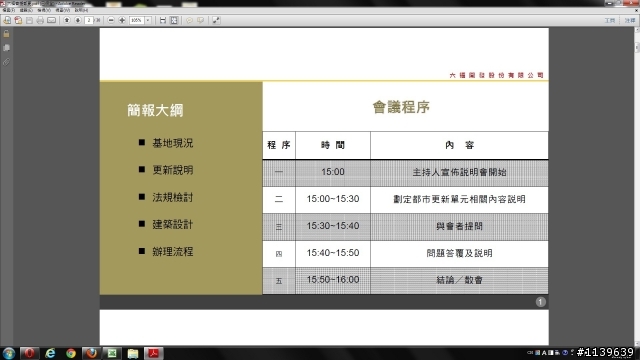Print the PDF using the printer icon

click(40, 20)
